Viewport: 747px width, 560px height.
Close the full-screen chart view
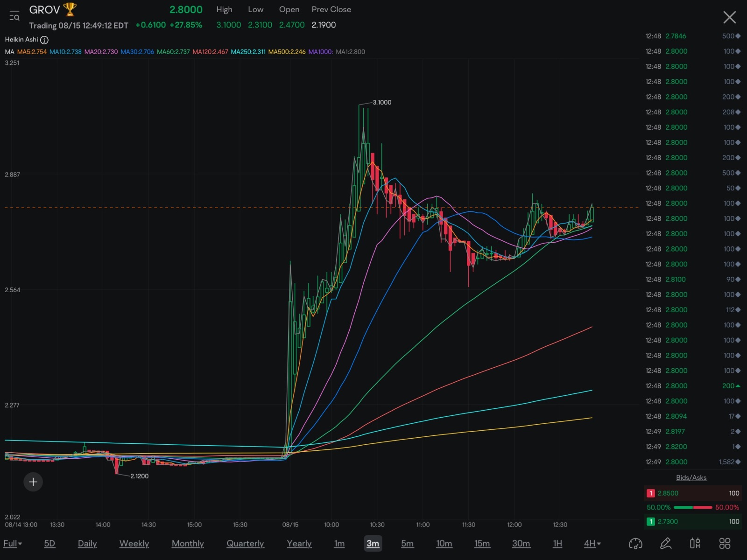tap(729, 18)
